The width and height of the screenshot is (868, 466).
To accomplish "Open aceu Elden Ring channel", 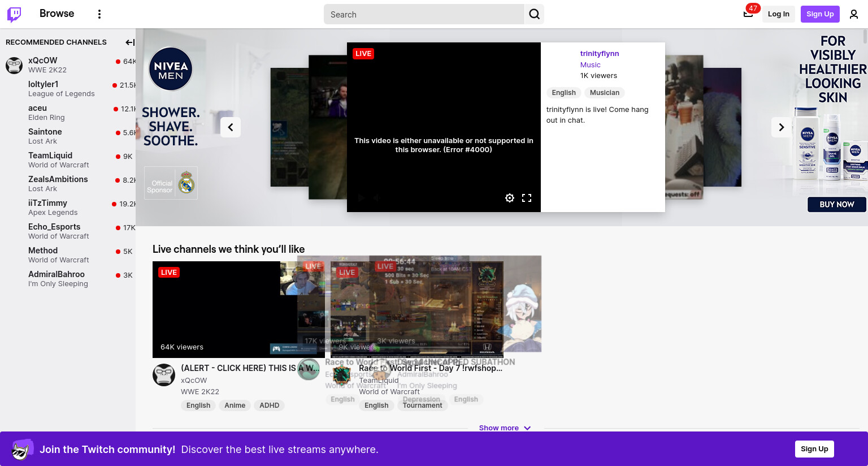I will [x=68, y=113].
